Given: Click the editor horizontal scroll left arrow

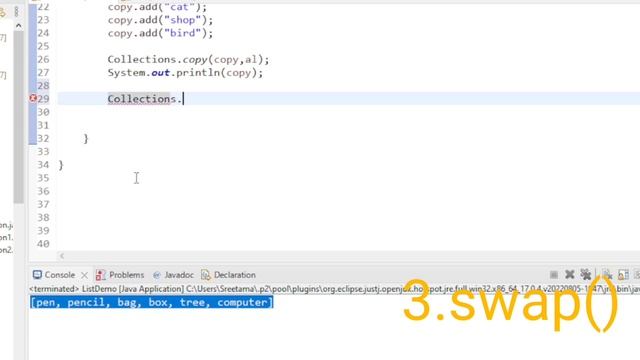Looking at the screenshot, I should (62, 256).
